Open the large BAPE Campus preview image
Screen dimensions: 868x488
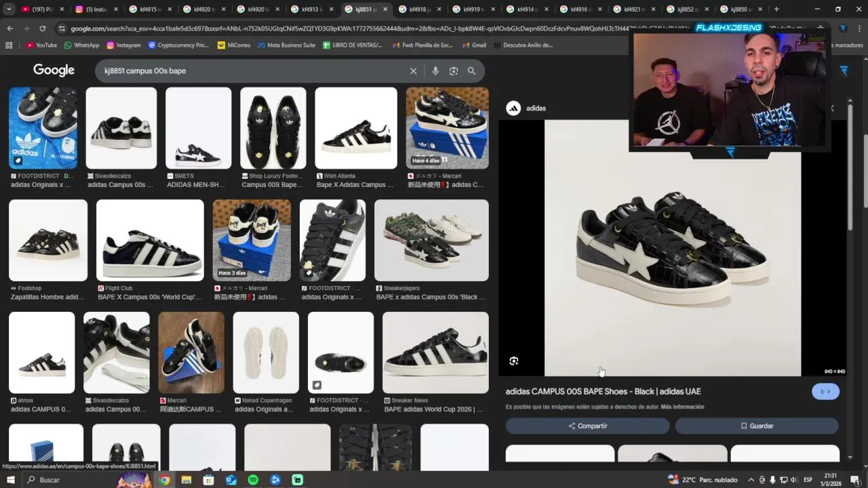click(x=673, y=248)
